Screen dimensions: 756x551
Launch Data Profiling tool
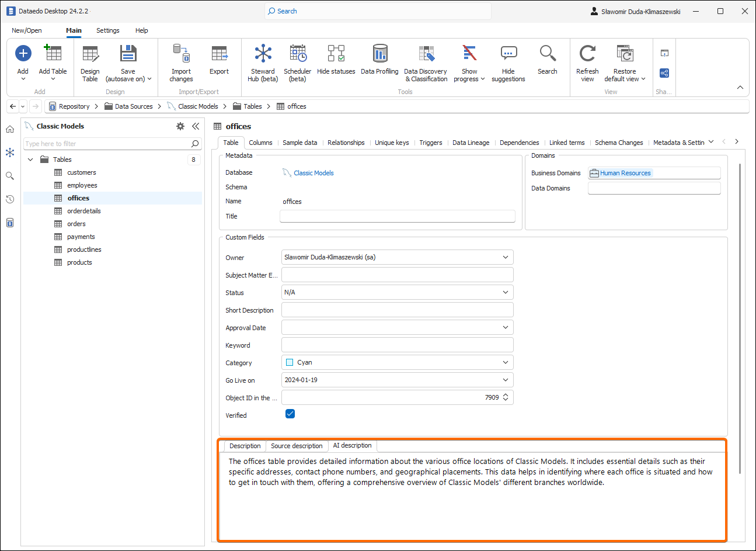point(380,54)
